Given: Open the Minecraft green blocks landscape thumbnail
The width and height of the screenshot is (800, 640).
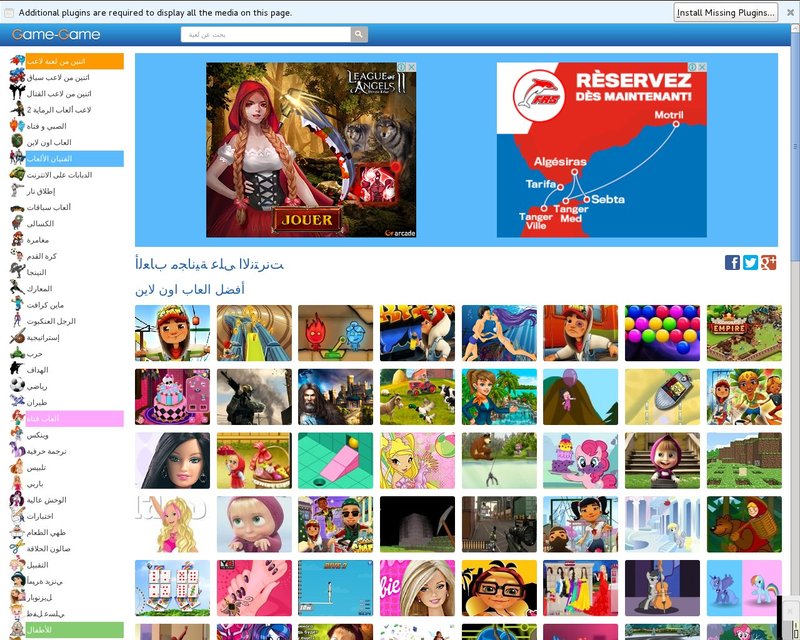Looking at the screenshot, I should click(x=744, y=460).
